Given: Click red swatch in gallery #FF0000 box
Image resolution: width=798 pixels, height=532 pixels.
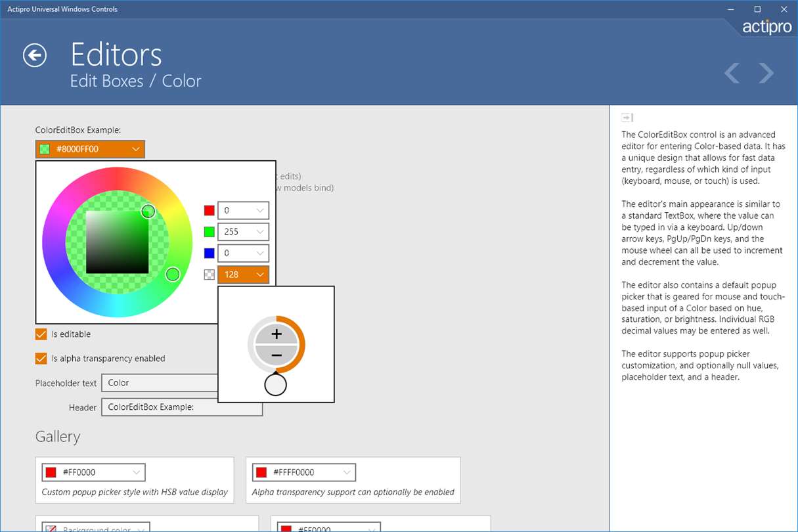Looking at the screenshot, I should [x=51, y=472].
